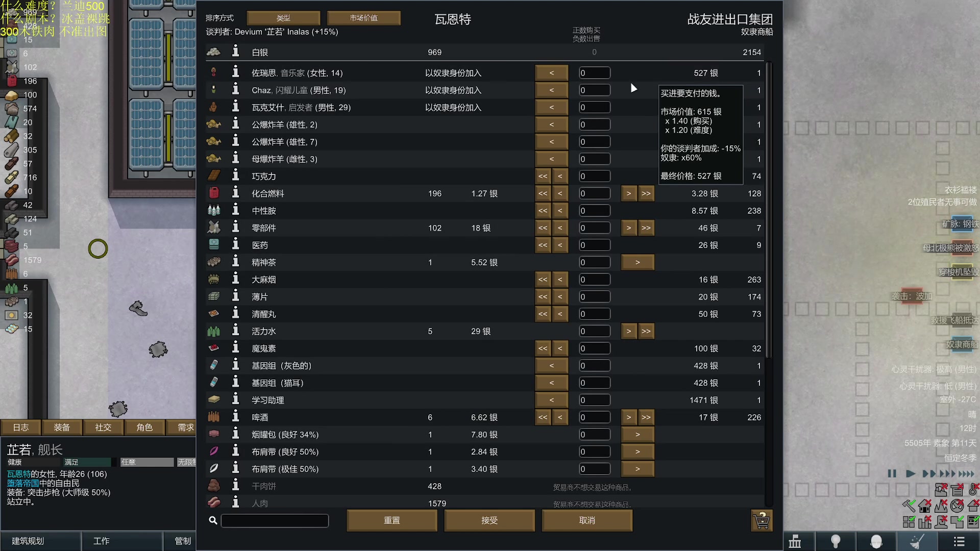The image size is (980, 551).
Task: Open info icon for 白银 row
Action: click(x=235, y=52)
